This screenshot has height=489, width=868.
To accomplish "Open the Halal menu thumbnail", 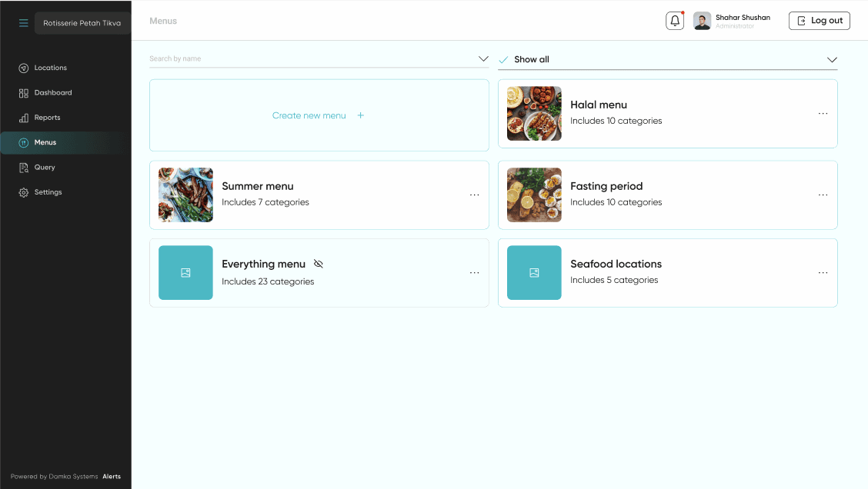I will pos(534,113).
